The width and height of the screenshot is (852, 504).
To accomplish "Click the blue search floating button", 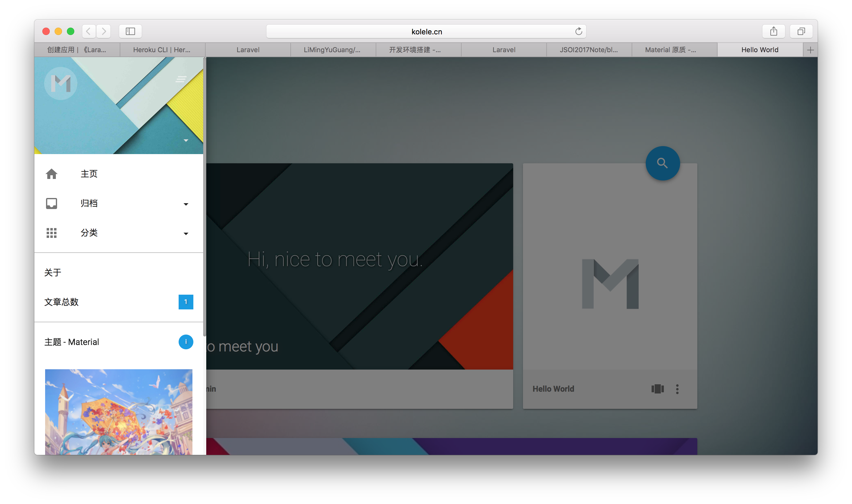I will [x=662, y=163].
